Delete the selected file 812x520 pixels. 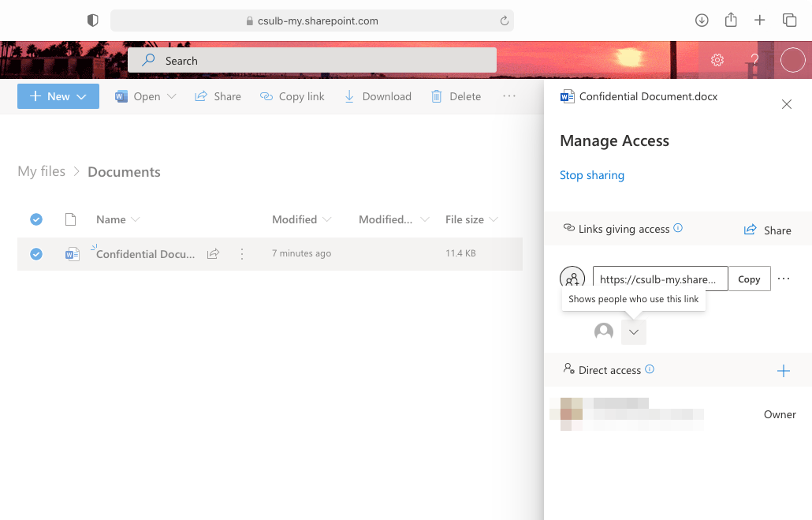click(x=456, y=96)
